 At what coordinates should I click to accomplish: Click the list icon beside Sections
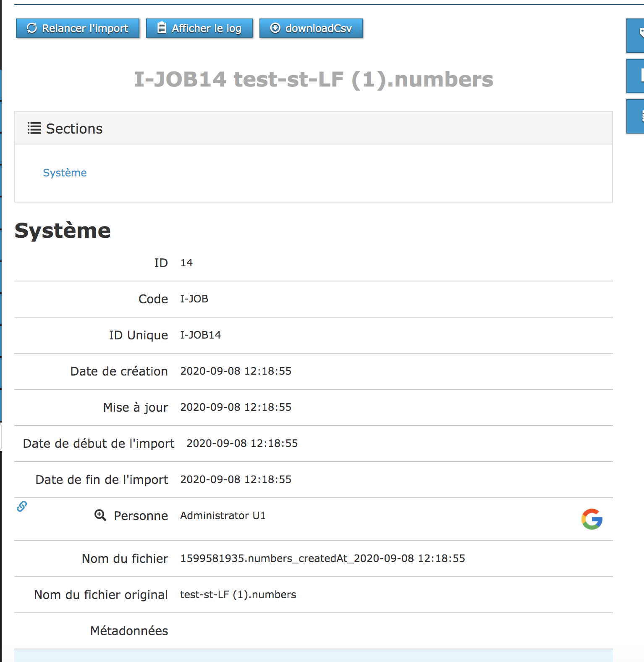click(34, 128)
